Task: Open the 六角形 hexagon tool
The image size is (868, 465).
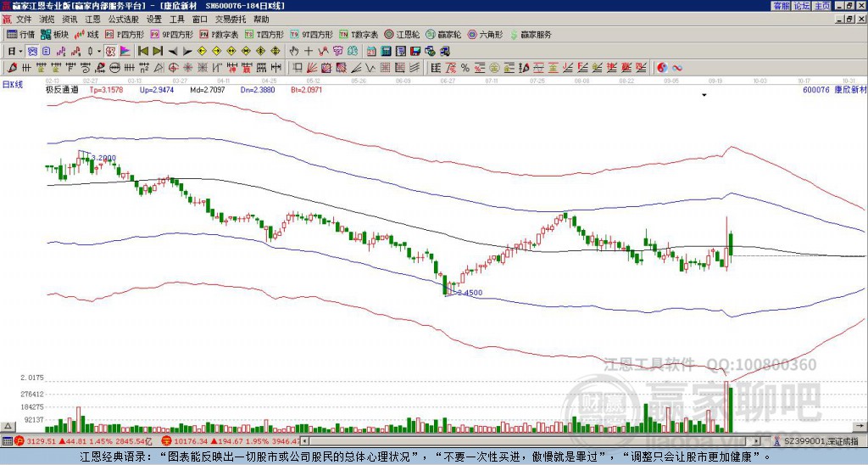Action: pos(486,34)
